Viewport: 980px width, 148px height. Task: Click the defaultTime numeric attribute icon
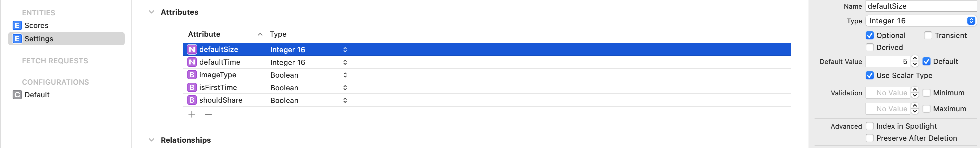[192, 62]
